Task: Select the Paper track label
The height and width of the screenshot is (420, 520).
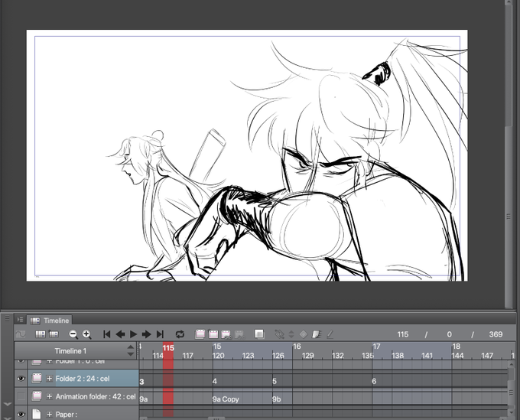Action: [x=67, y=415]
